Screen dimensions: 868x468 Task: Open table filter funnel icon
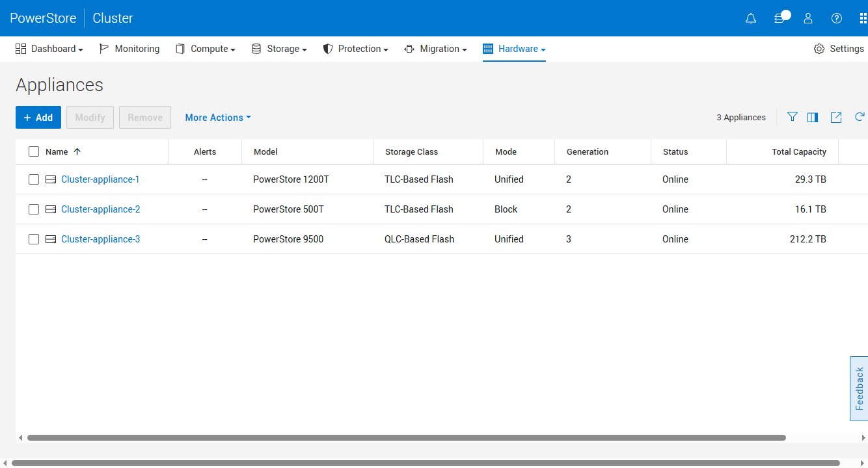coord(792,117)
